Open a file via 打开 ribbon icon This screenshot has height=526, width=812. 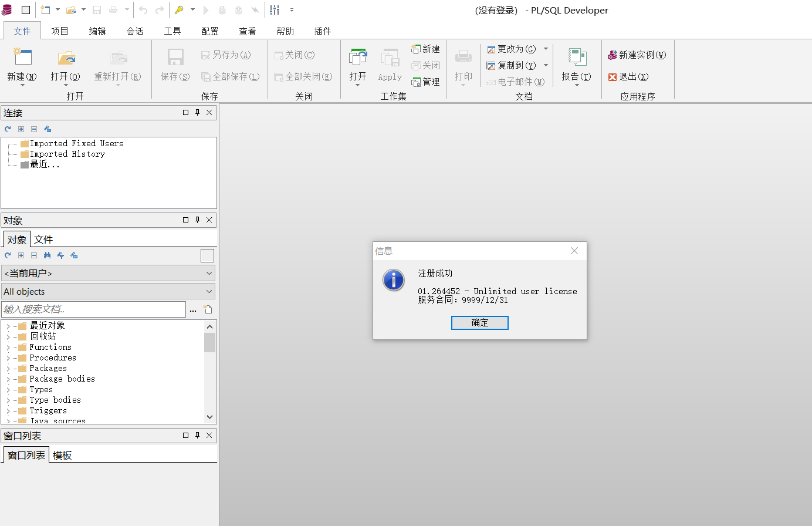[x=65, y=65]
